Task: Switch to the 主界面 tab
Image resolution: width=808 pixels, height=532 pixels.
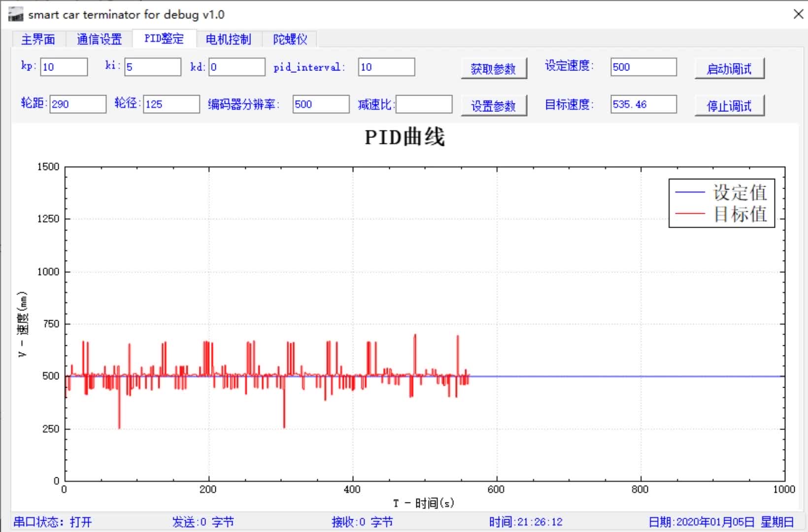Action: pos(38,39)
